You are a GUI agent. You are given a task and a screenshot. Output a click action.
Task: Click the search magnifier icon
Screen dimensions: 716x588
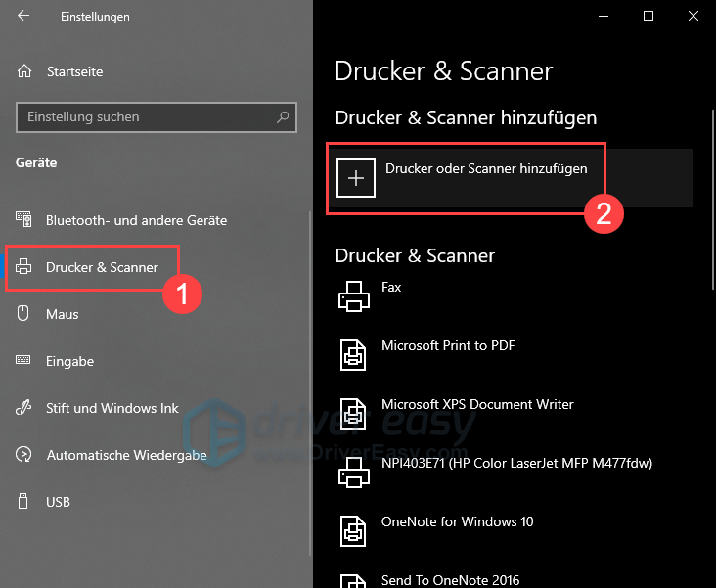click(283, 117)
